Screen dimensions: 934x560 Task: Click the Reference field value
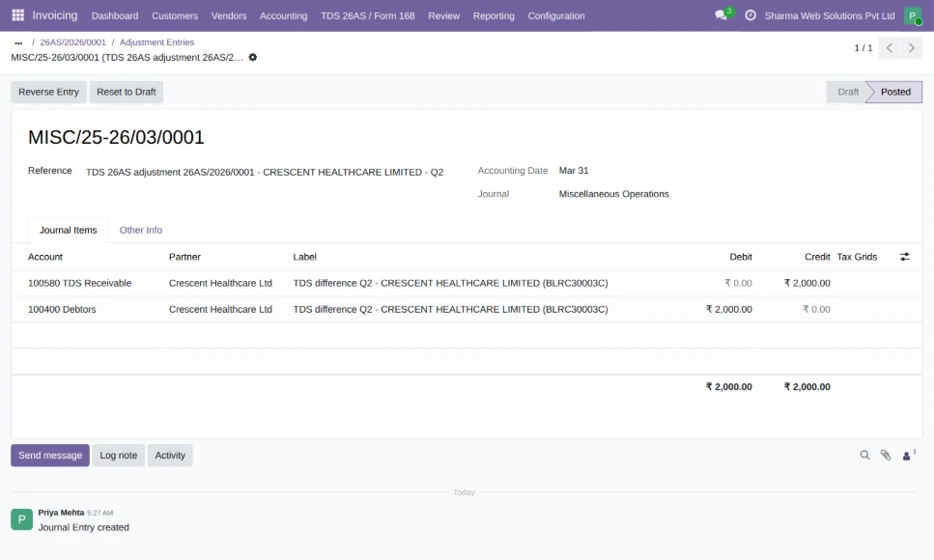pyautogui.click(x=265, y=172)
